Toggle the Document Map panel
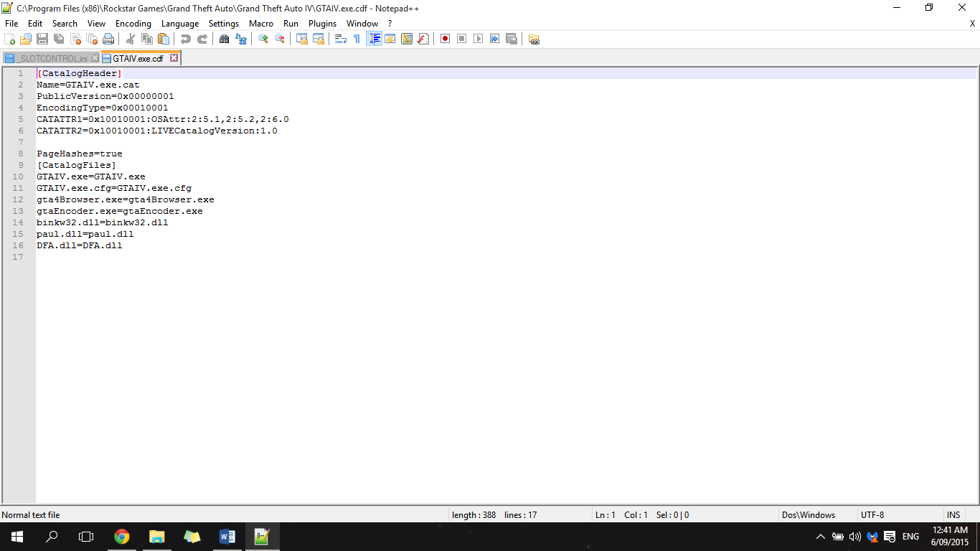The height and width of the screenshot is (551, 980). click(407, 39)
